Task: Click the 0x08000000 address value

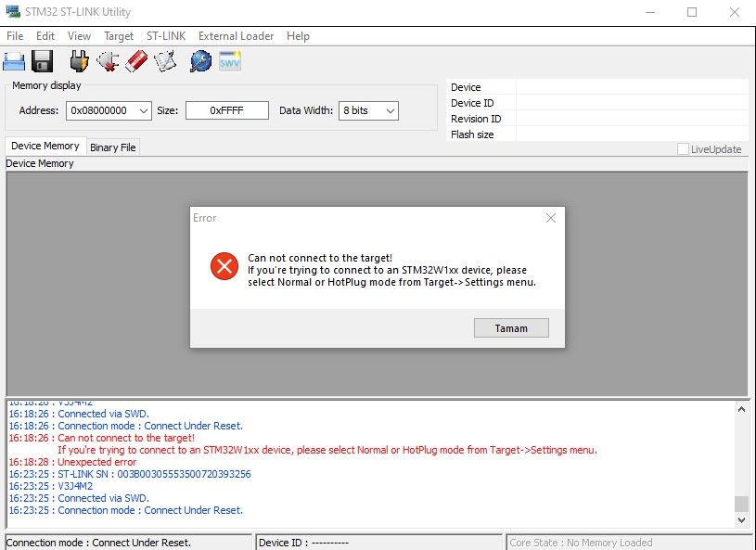Action: pyautogui.click(x=99, y=110)
